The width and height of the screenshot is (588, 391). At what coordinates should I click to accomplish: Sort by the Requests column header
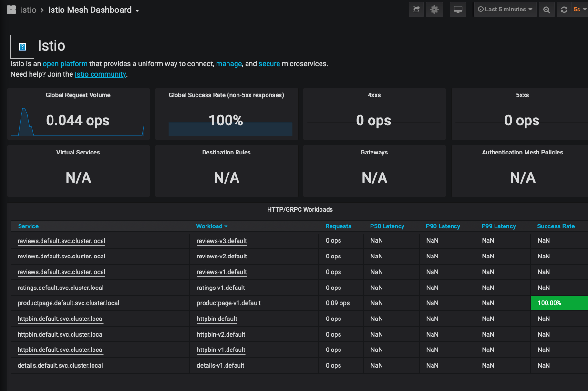[338, 226]
